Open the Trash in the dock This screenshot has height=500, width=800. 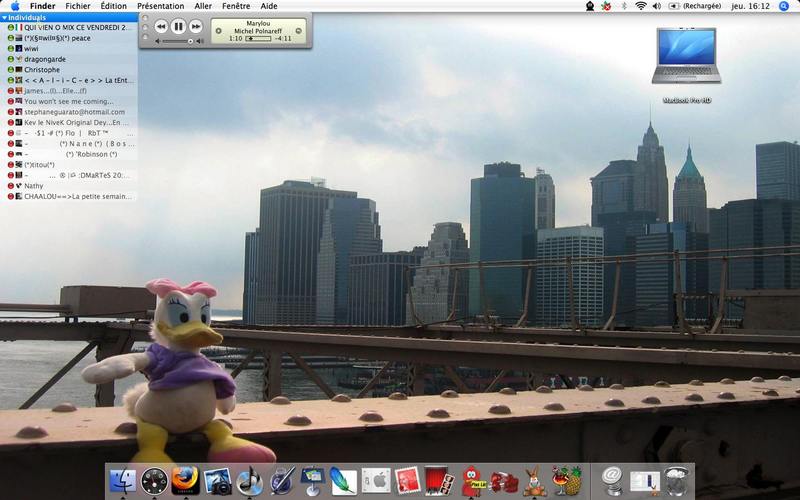tap(676, 481)
